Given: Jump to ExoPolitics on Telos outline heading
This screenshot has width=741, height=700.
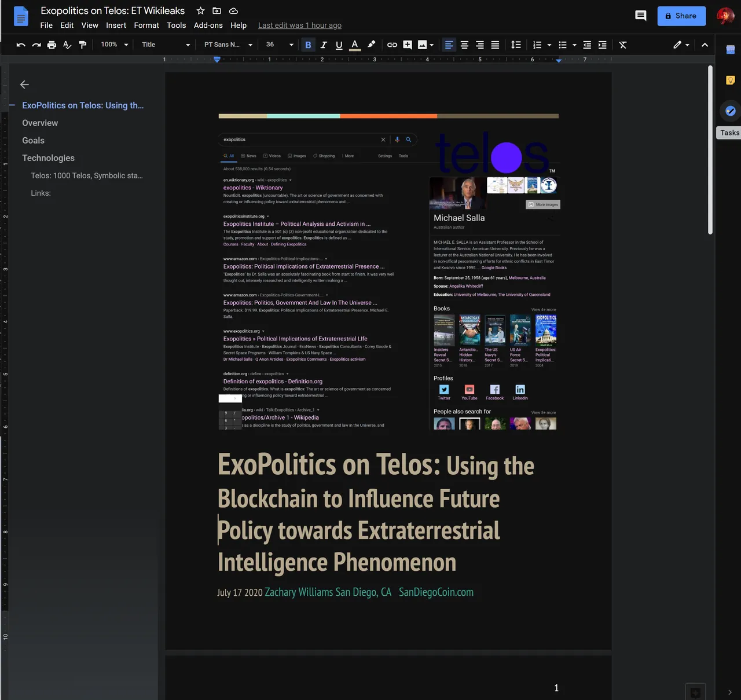Looking at the screenshot, I should click(83, 105).
